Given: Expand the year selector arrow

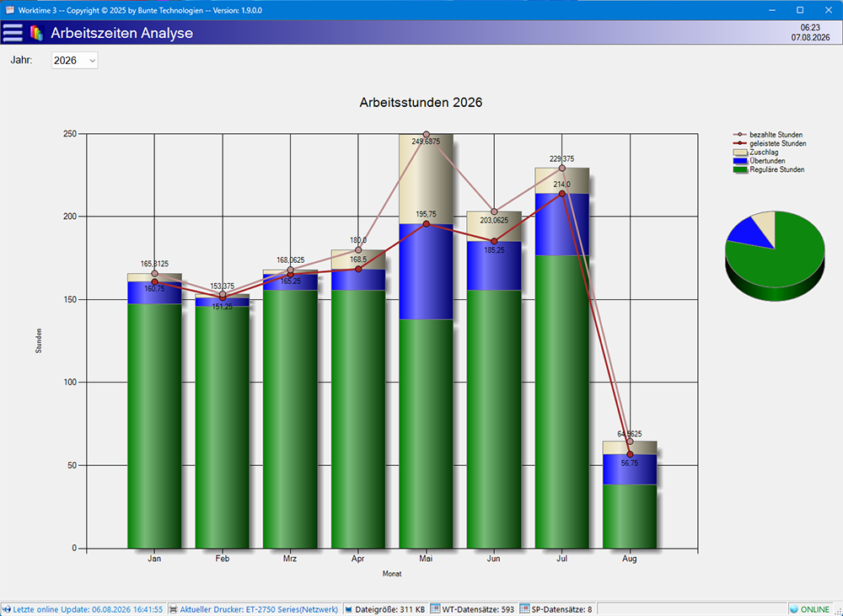Looking at the screenshot, I should point(93,61).
